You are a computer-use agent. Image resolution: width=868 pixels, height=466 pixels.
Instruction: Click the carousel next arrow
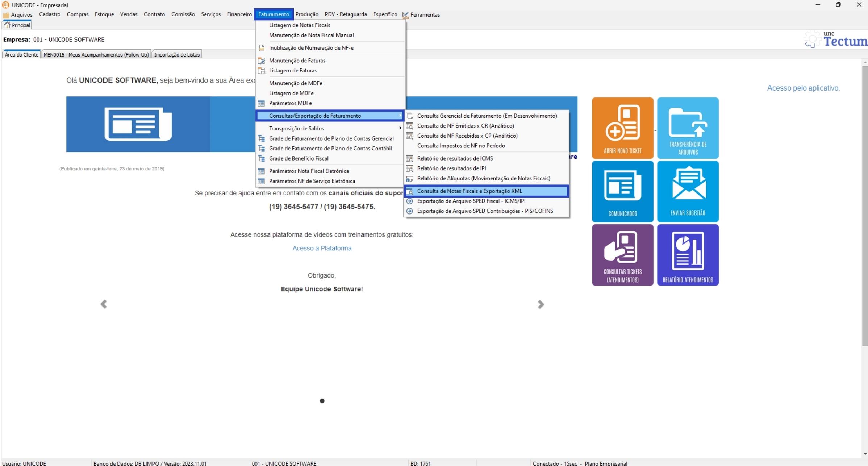[541, 304]
